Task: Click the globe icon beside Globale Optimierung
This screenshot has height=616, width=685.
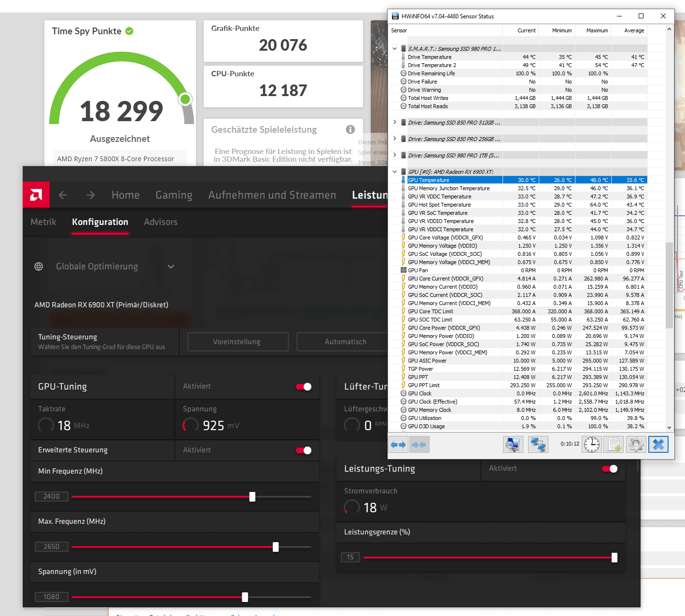Action: coord(39,266)
